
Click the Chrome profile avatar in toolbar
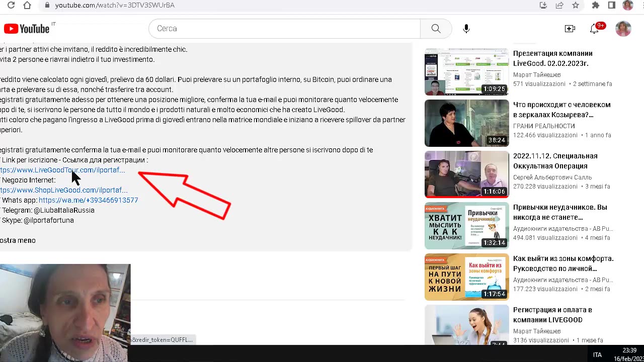coord(627,5)
